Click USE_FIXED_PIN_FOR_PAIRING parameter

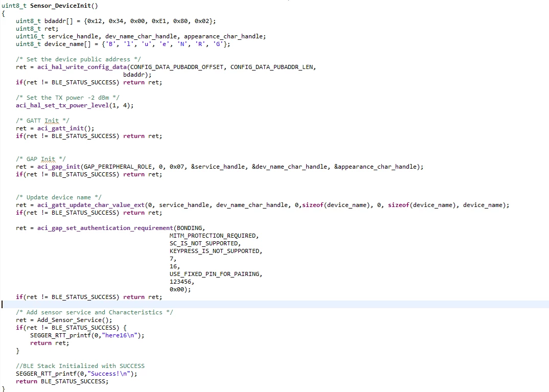click(214, 274)
